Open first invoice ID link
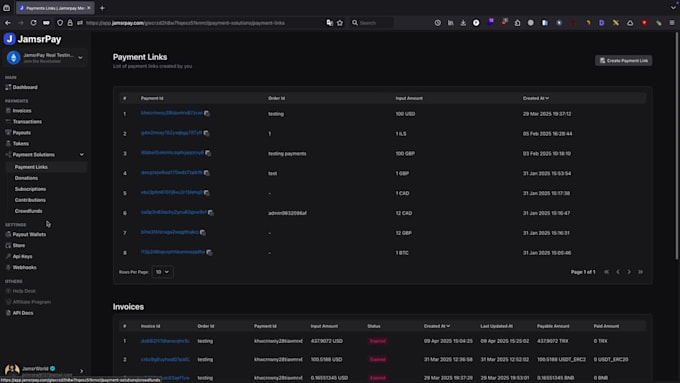 point(165,341)
